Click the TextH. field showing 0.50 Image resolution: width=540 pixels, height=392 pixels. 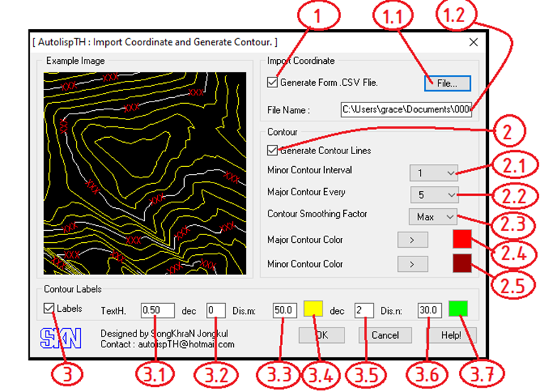coord(158,310)
